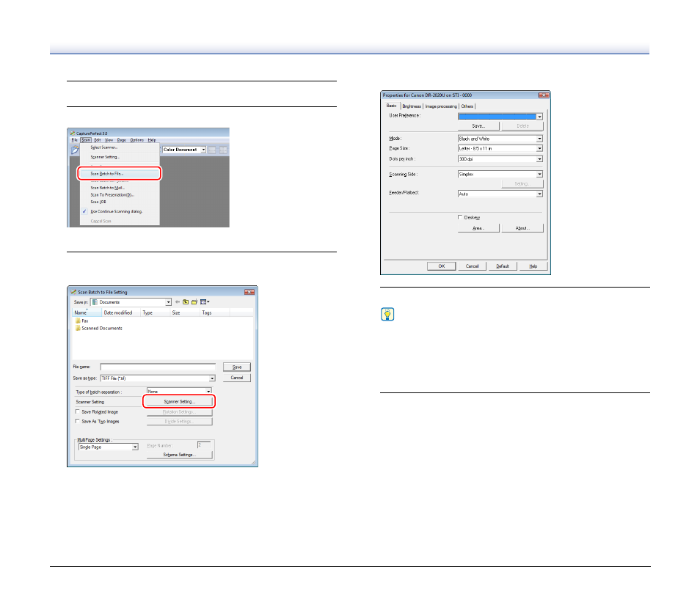Screen dimensions: 700x600
Task: Check the Save As Two Images checkbox
Action: point(78,421)
